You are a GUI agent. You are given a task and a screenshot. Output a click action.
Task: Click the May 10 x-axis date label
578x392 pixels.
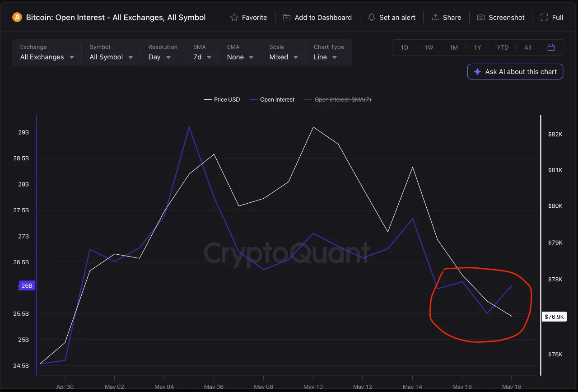[x=313, y=387]
